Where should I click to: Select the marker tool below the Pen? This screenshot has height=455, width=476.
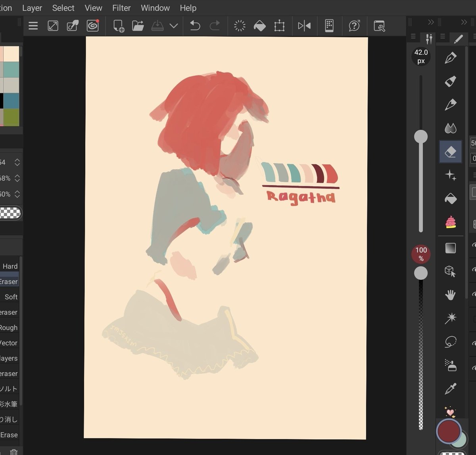(x=451, y=81)
